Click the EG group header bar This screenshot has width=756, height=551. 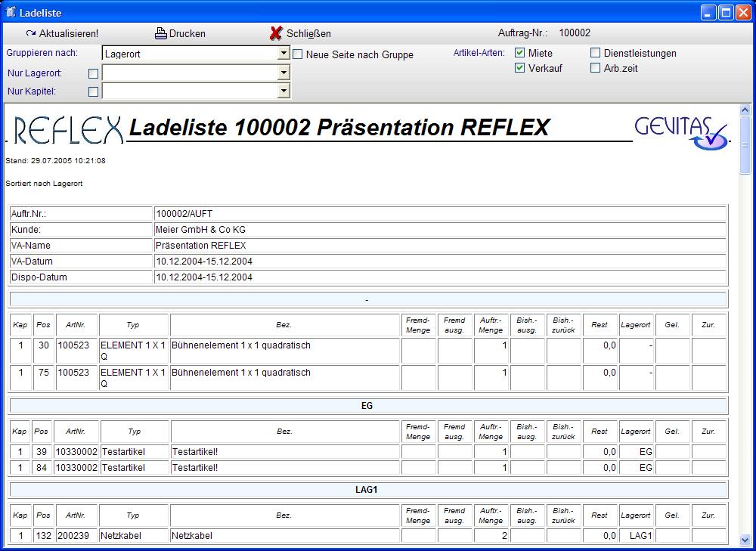[x=368, y=406]
